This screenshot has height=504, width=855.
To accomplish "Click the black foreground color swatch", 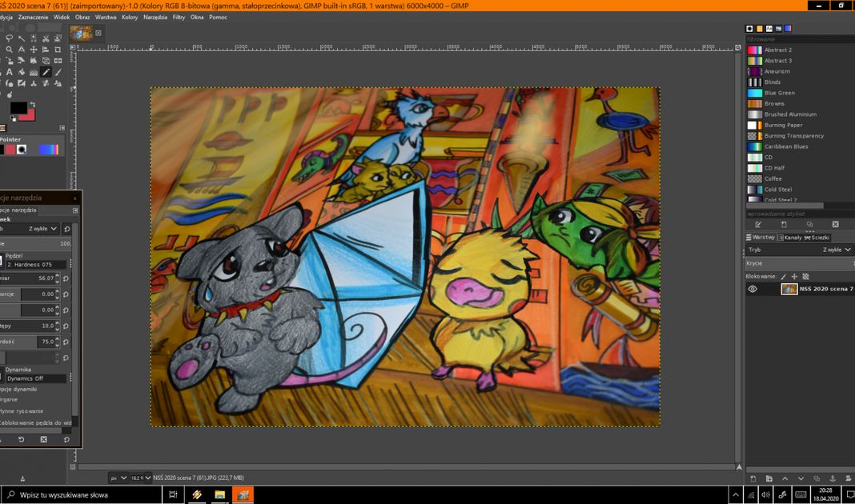I will pyautogui.click(x=18, y=107).
